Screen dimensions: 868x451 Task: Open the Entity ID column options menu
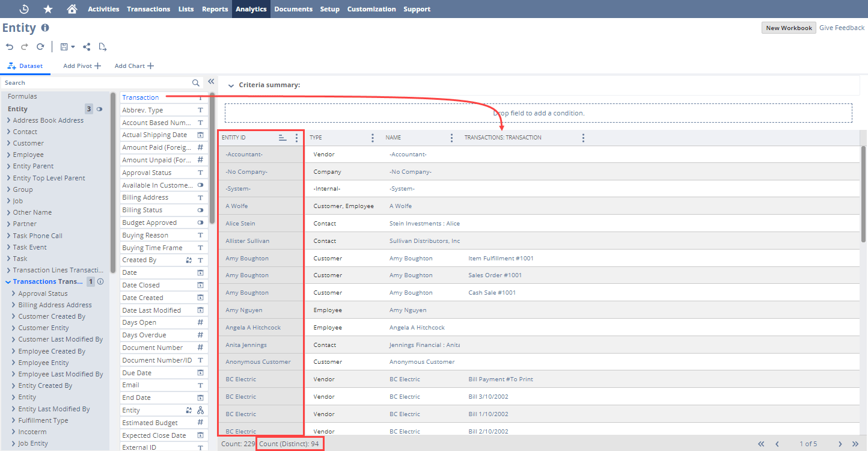pos(296,138)
